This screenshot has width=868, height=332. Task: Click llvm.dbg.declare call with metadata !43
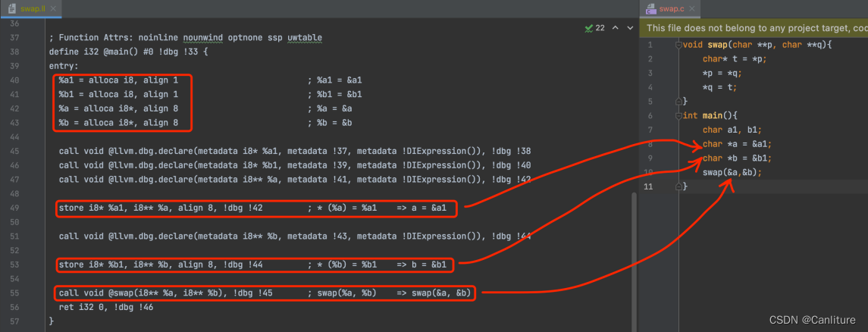point(295,236)
